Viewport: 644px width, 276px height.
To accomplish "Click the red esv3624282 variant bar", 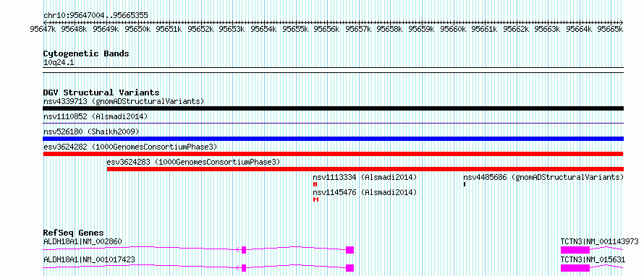I will click(x=333, y=154).
